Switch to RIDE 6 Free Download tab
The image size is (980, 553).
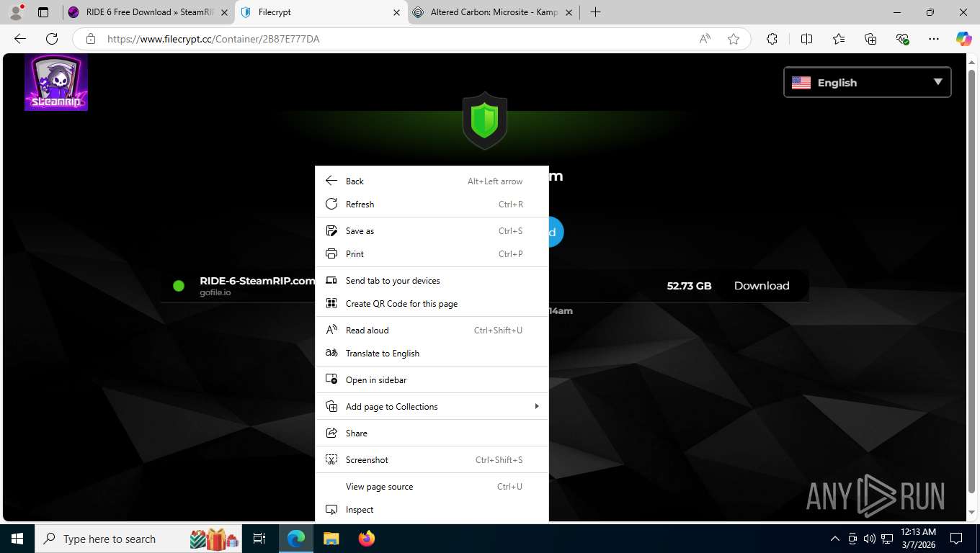148,12
